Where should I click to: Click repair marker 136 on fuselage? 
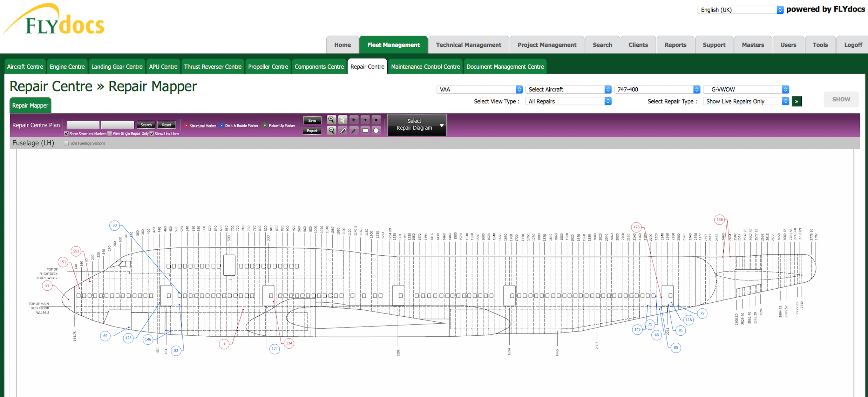click(719, 220)
